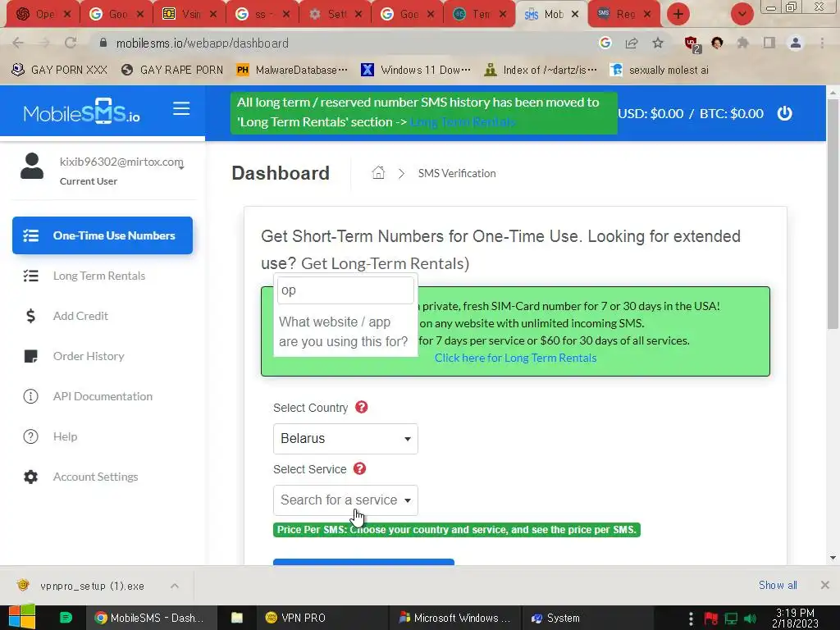Open the hamburger menu in MobileSMS header
This screenshot has width=840, height=630.
click(181, 109)
